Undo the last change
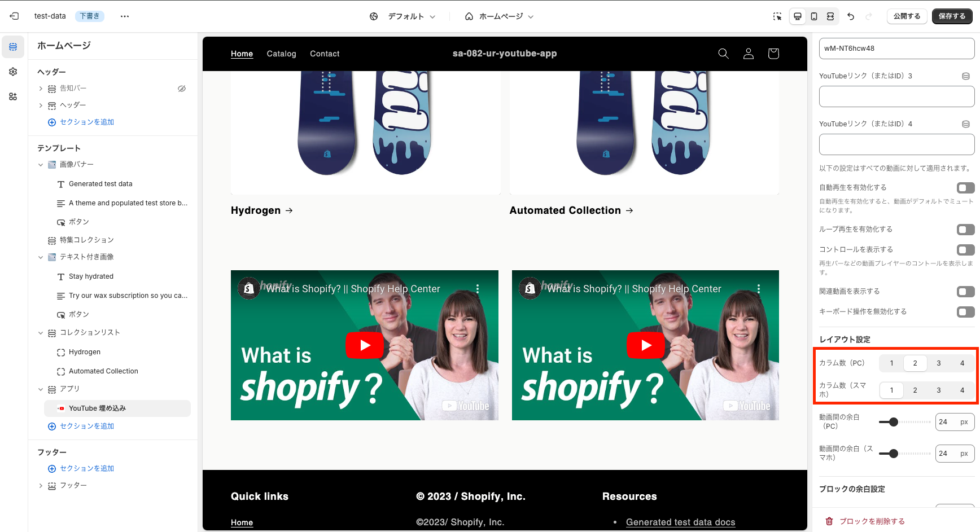The height and width of the screenshot is (532, 980). point(851,16)
